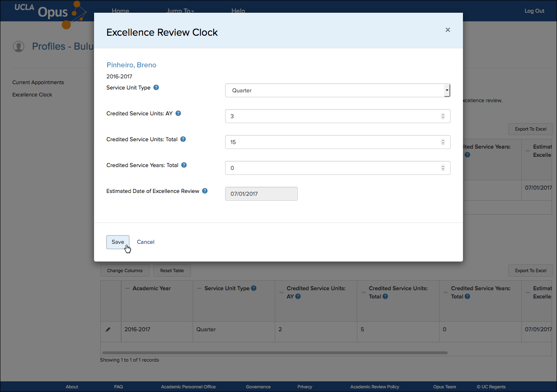The height and width of the screenshot is (392, 557).
Task: Open the Privacy footer link
Action: [305, 387]
